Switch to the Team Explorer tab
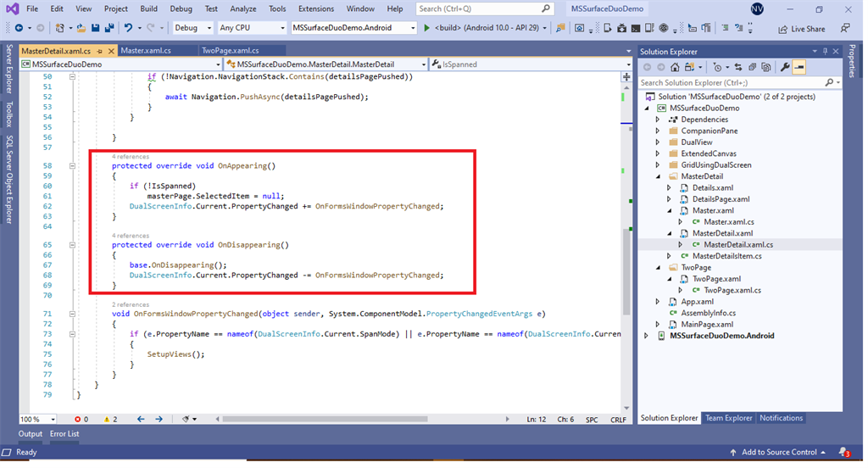868x468 pixels. 728,418
